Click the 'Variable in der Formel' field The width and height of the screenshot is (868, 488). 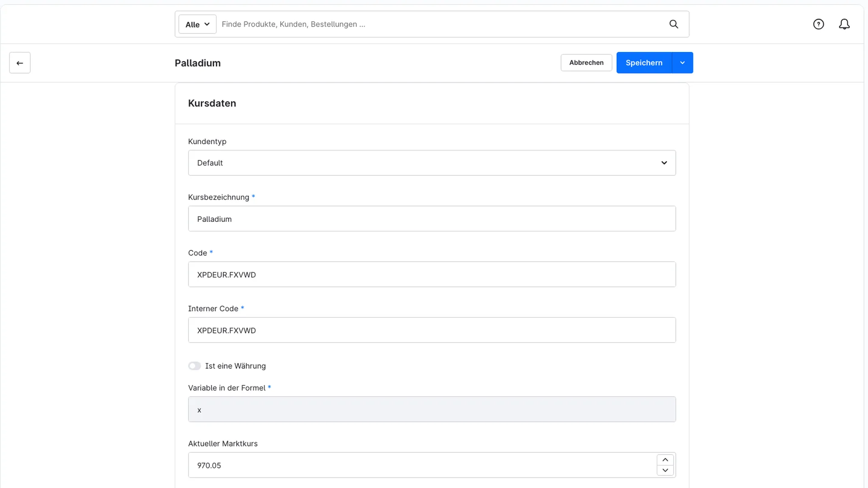[432, 409]
